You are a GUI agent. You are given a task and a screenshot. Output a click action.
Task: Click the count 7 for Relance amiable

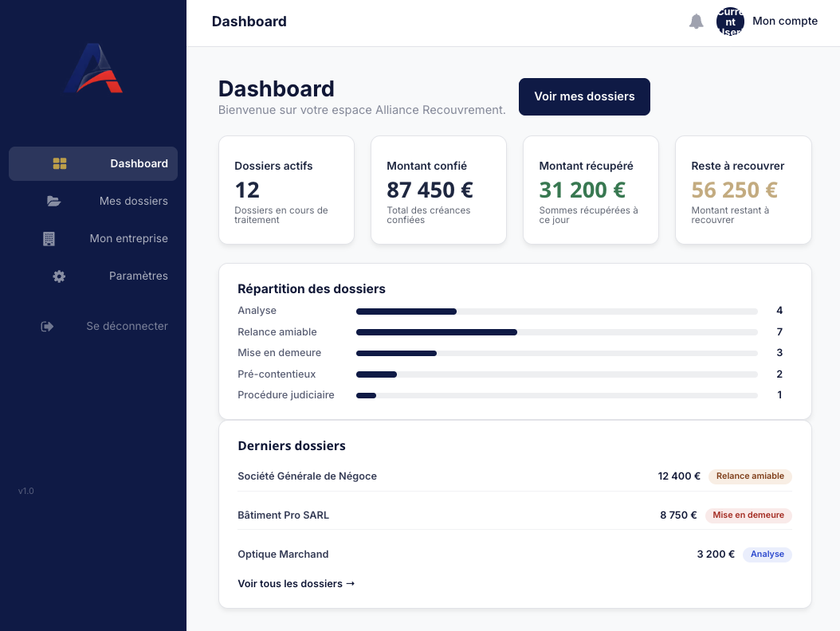tap(779, 332)
